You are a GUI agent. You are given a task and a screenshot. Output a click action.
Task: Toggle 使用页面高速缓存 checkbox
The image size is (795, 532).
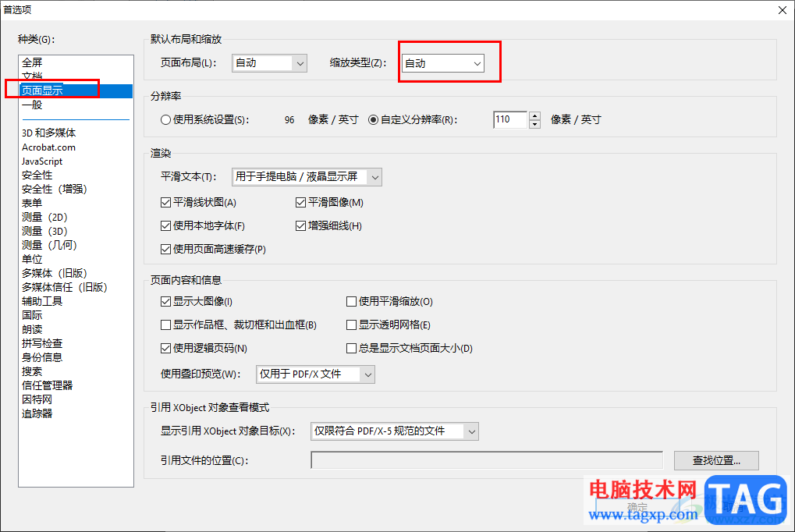pos(166,250)
